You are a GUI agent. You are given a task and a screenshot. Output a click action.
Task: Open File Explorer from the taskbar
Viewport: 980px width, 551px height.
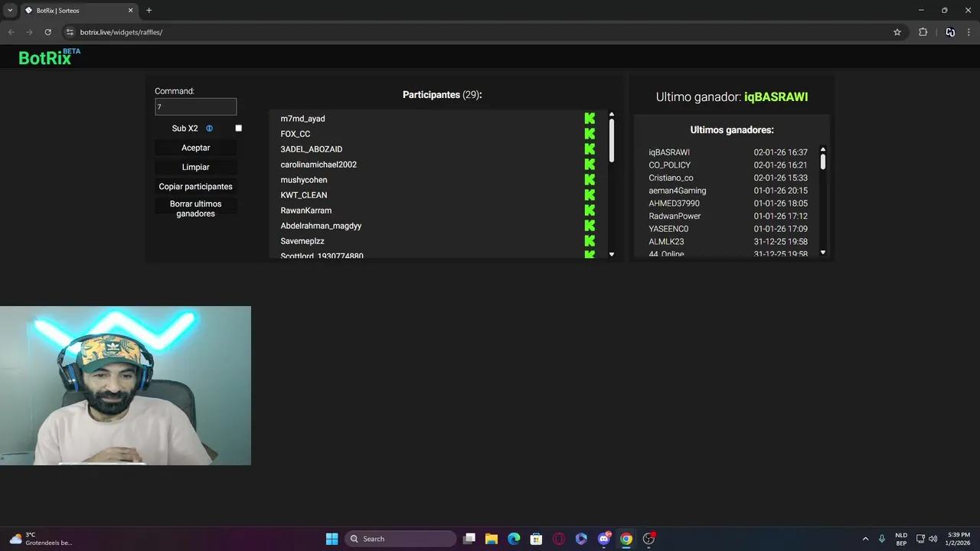point(492,539)
